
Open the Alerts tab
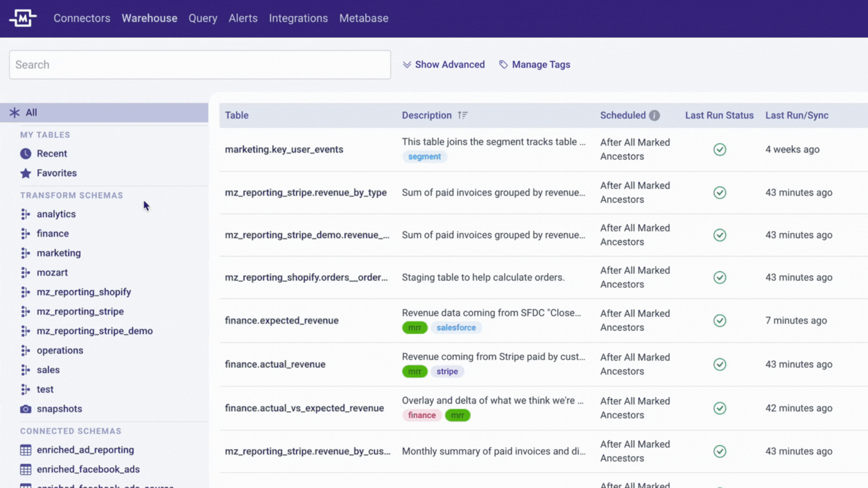tap(243, 18)
